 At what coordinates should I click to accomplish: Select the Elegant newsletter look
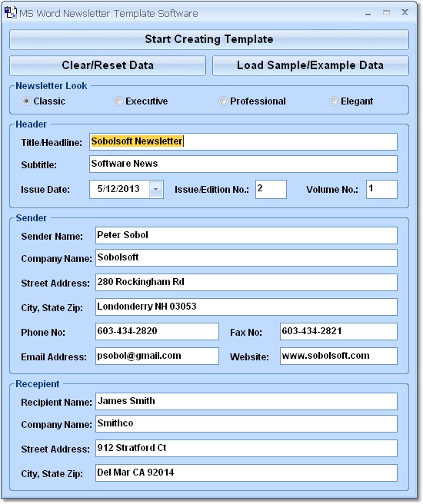click(x=334, y=101)
